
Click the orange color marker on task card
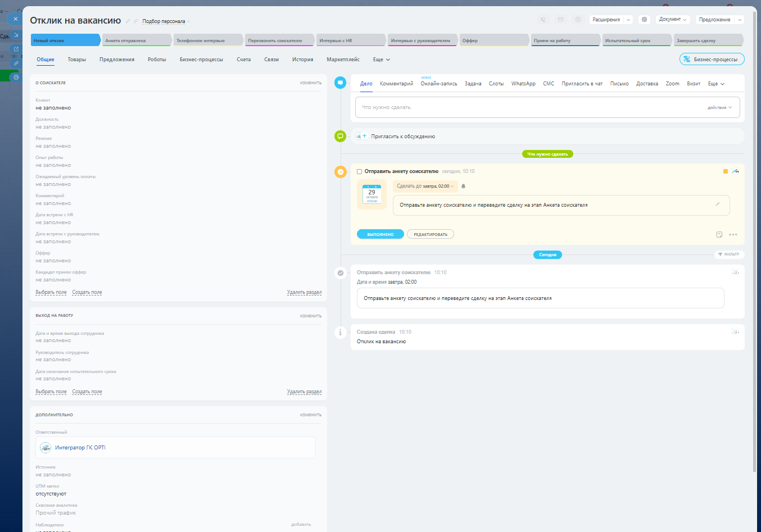725,171
